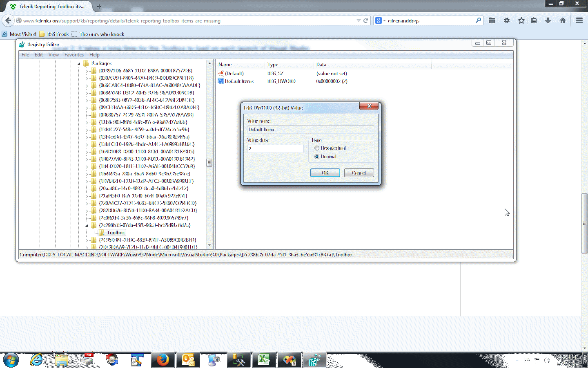Click the tree scrollbar up arrow
The width and height of the screenshot is (588, 368).
pos(209,63)
